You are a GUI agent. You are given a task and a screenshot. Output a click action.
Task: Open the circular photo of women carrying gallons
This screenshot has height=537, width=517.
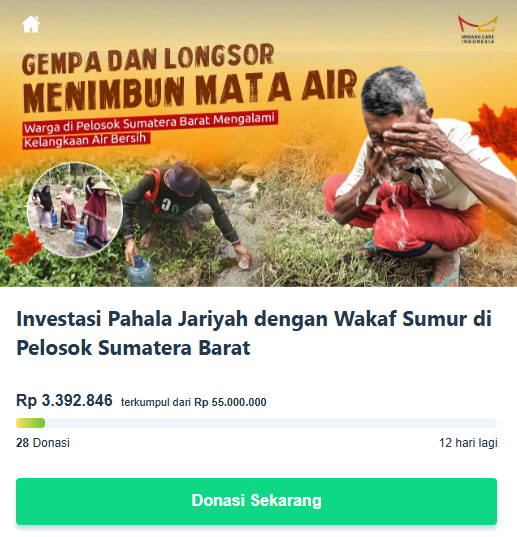click(75, 210)
